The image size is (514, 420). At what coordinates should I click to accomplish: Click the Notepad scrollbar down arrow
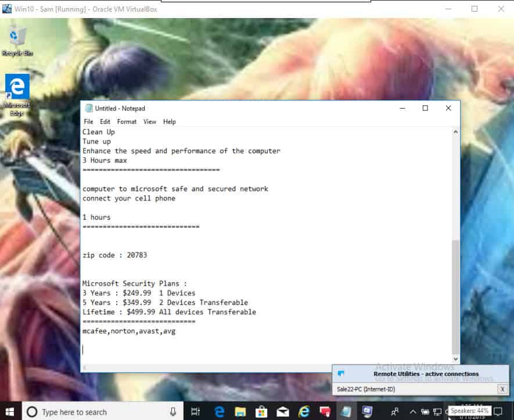455,359
